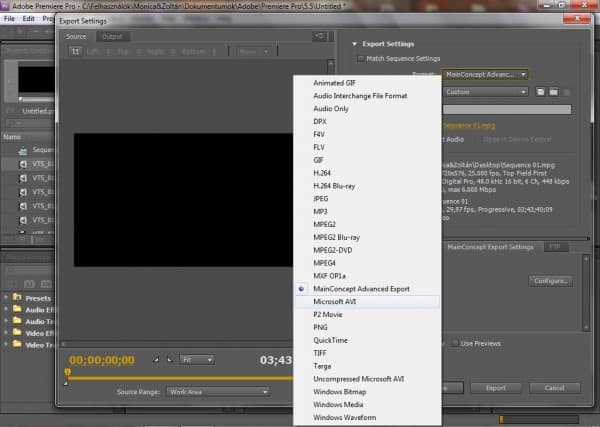
Task: Open the Export Settings panel menu icon
Action: click(319, 36)
